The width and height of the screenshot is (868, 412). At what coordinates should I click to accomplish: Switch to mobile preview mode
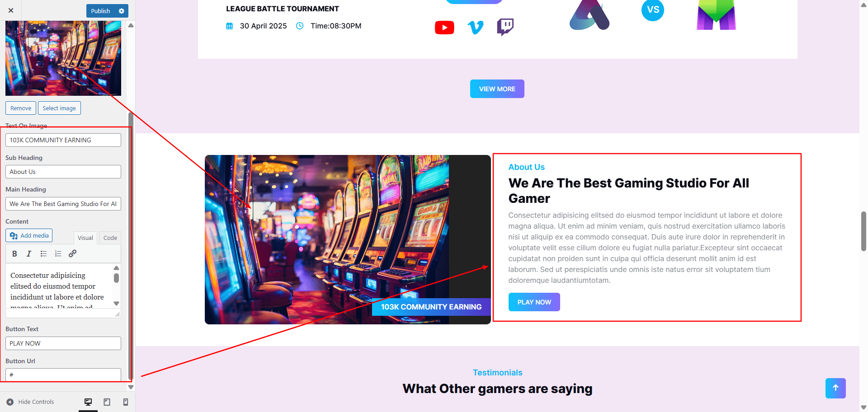tap(126, 402)
